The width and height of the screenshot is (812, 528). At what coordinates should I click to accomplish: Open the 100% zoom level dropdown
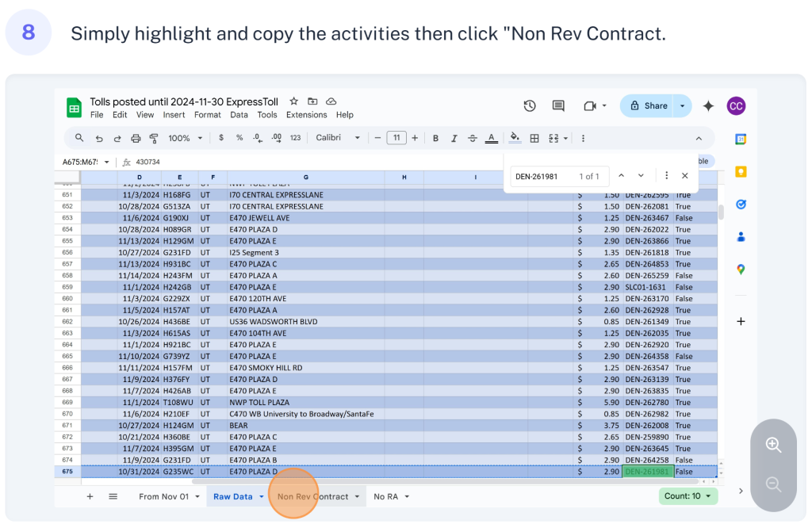point(185,138)
